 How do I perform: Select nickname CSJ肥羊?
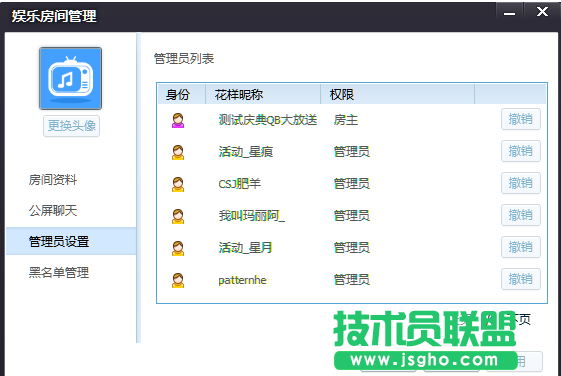pos(240,184)
